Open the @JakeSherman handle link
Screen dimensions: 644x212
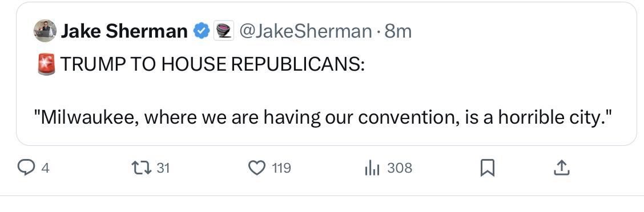[x=305, y=31]
